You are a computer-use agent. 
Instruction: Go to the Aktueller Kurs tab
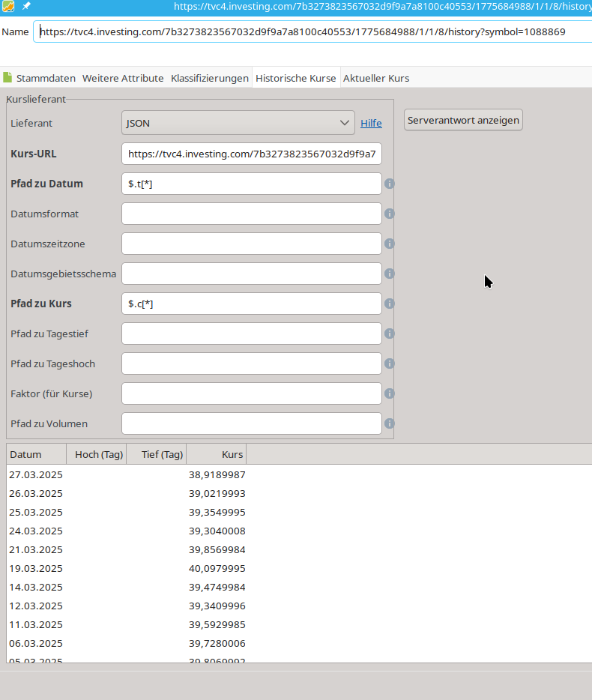tap(376, 78)
